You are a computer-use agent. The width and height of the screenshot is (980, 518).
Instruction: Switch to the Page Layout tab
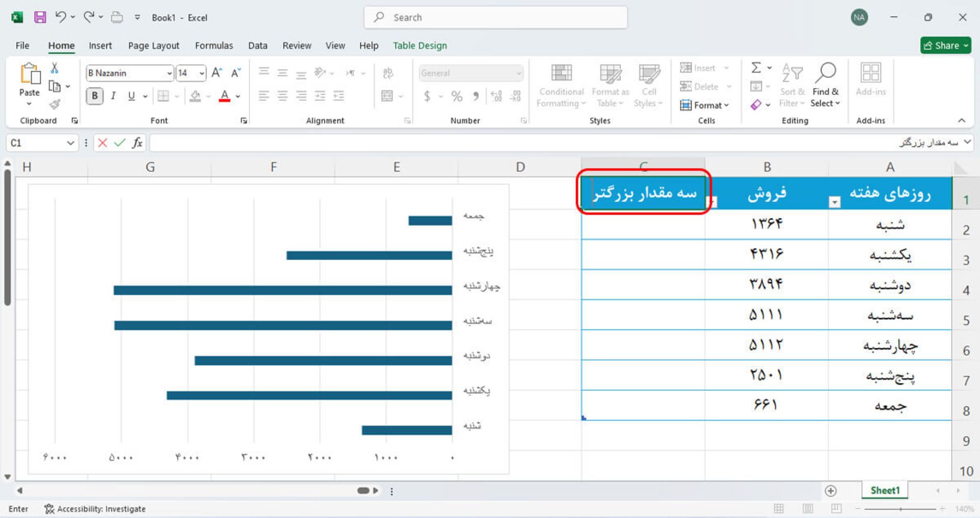pyautogui.click(x=154, y=45)
